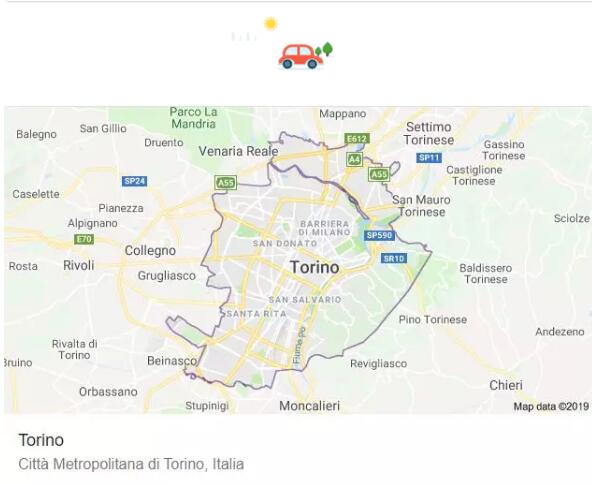Click the SP590 road badge
592x486 pixels.
pos(379,235)
